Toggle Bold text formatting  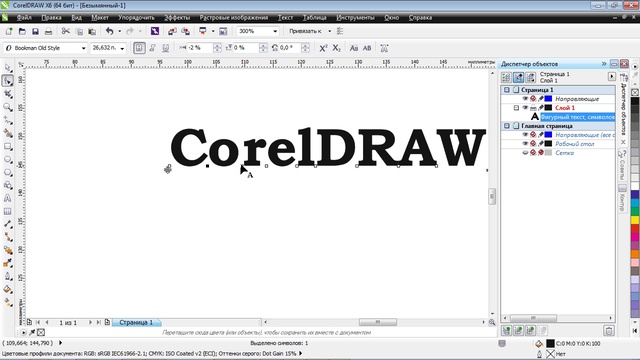click(x=139, y=48)
